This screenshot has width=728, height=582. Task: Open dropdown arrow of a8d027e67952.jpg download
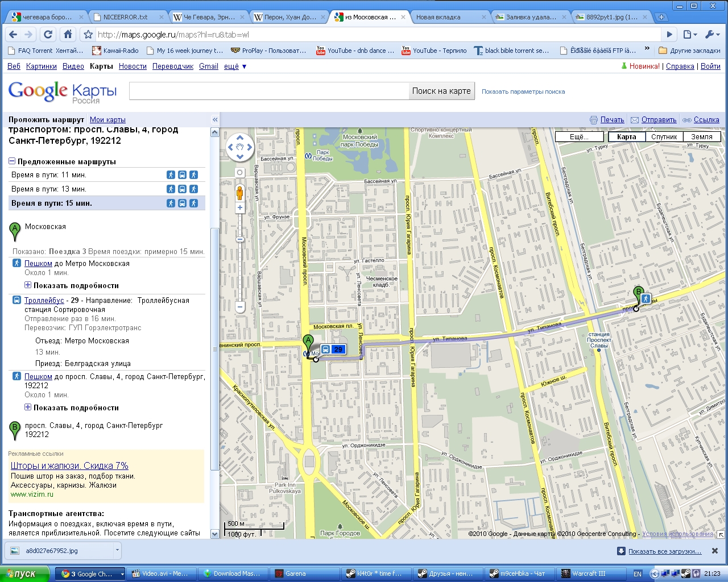coord(117,550)
